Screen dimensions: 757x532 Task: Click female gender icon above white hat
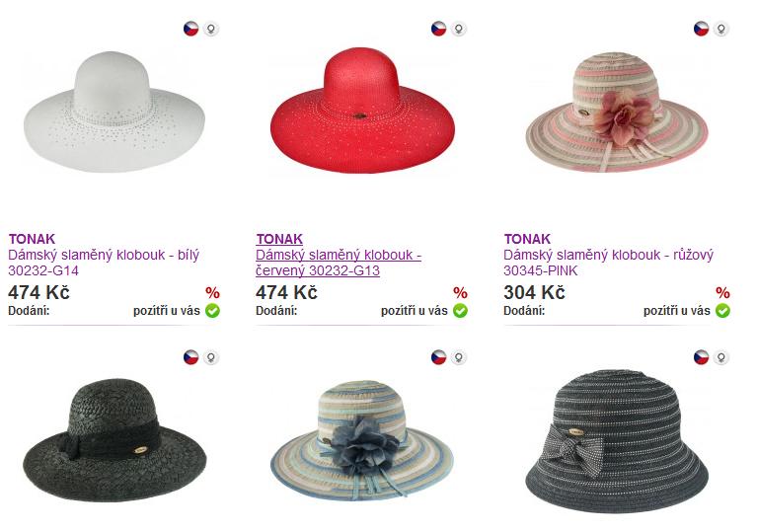(211, 29)
